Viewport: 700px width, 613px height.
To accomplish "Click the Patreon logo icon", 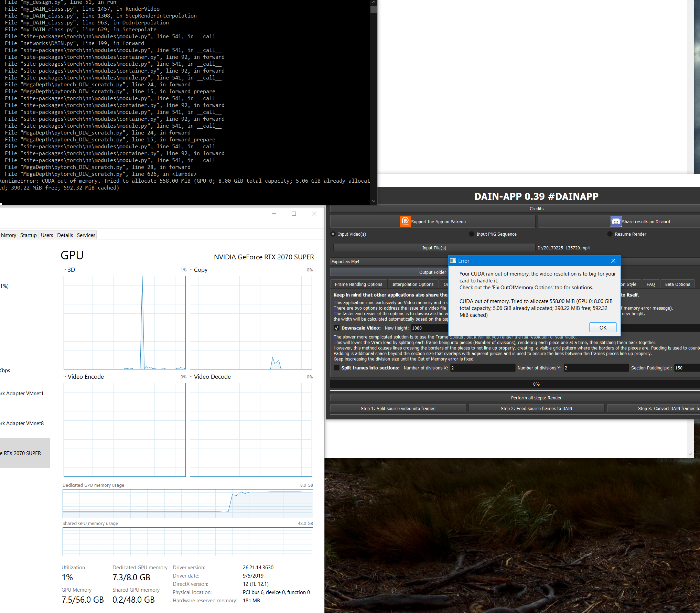I will [405, 221].
